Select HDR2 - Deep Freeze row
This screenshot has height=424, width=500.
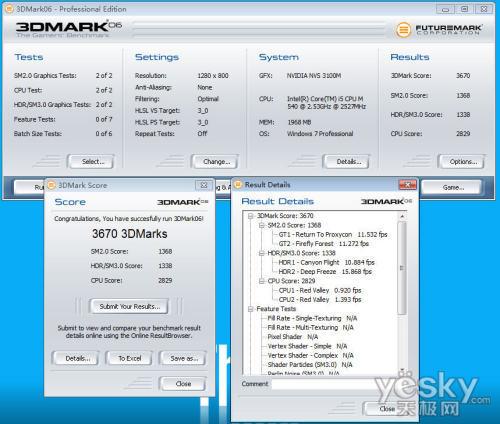point(325,272)
